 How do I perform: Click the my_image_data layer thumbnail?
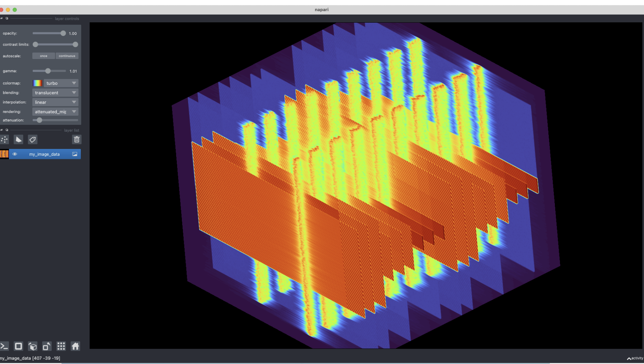tap(4, 154)
